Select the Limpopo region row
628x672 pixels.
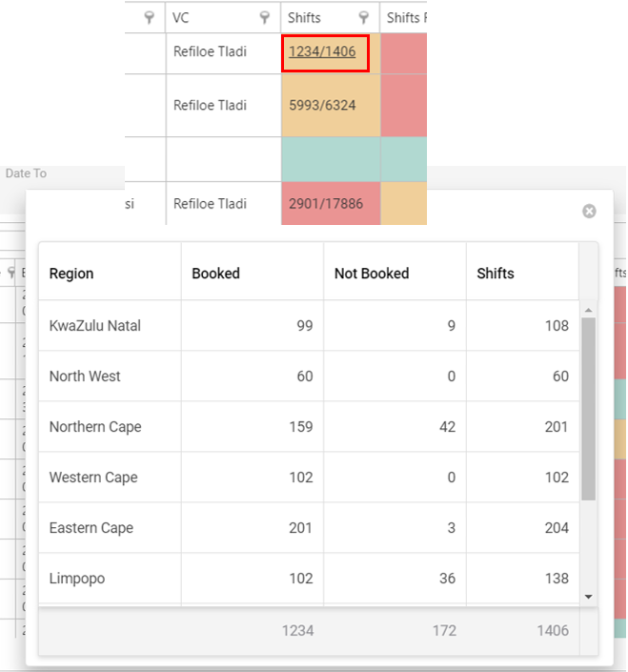[309, 579]
